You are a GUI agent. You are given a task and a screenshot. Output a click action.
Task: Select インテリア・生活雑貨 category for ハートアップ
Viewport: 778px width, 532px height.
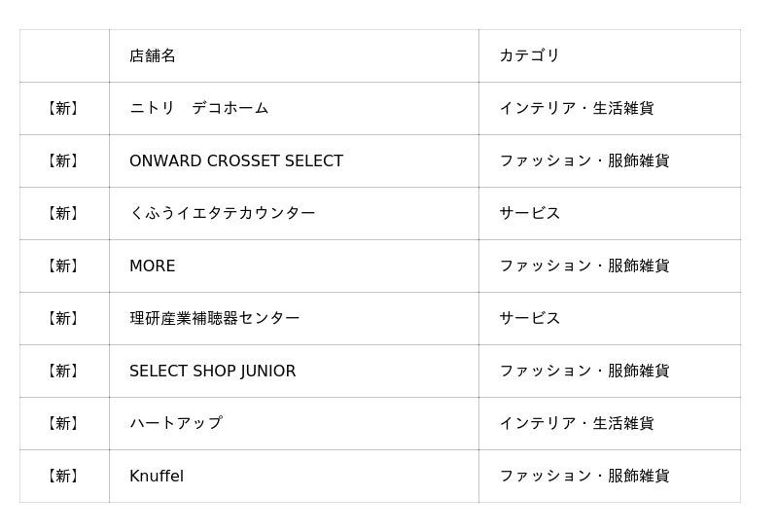tap(576, 423)
